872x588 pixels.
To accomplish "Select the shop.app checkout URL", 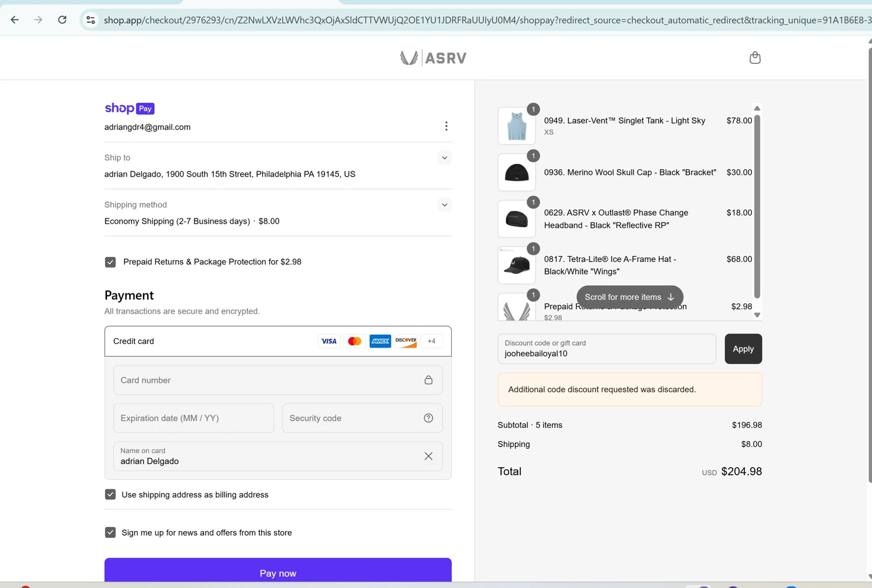I will pos(487,20).
